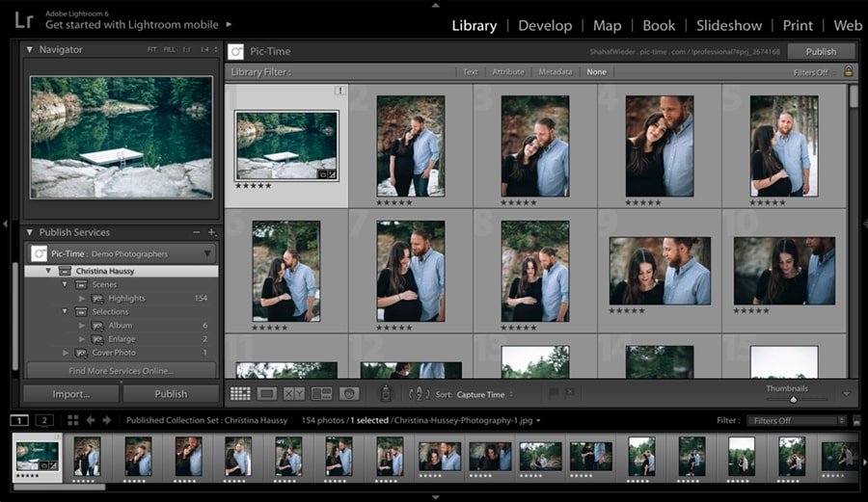
Task: Open People view face icon
Action: (x=348, y=393)
